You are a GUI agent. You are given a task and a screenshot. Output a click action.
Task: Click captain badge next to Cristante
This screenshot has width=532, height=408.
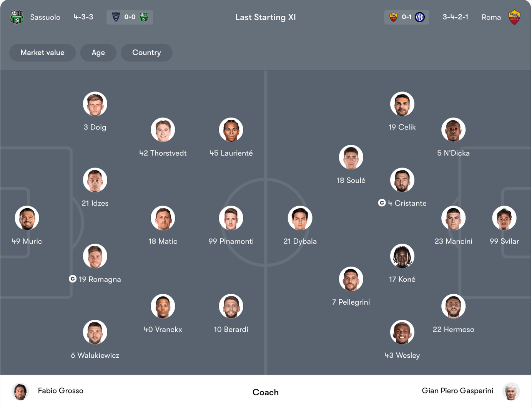(382, 203)
